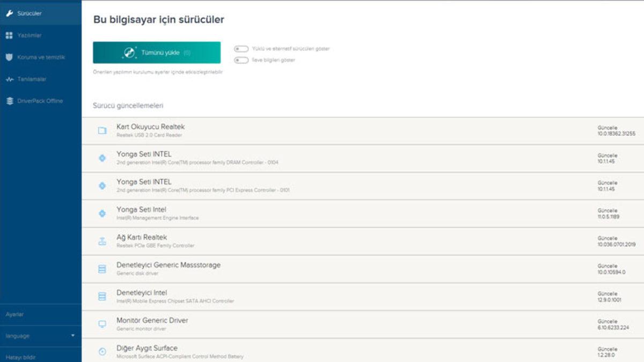This screenshot has width=644, height=362.
Task: Select the Kart Okuyucu Realtek card reader icon
Action: (103, 130)
